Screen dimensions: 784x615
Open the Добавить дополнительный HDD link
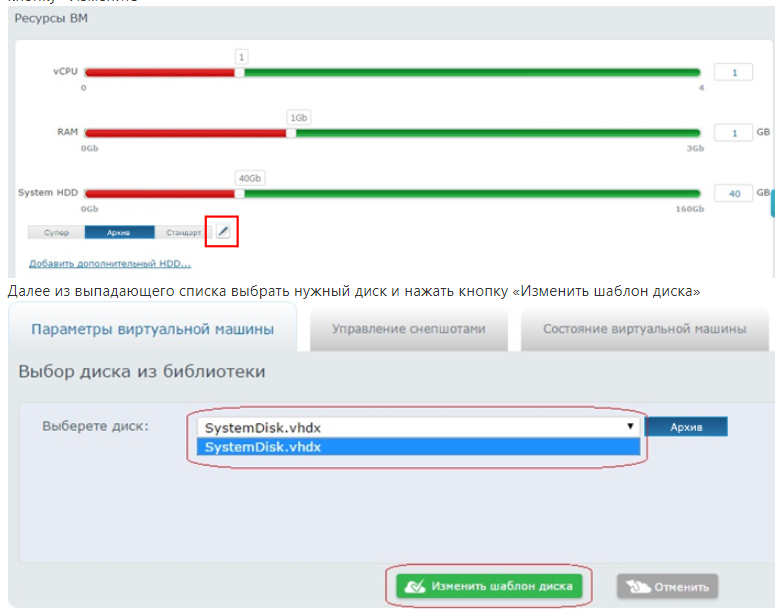110,264
